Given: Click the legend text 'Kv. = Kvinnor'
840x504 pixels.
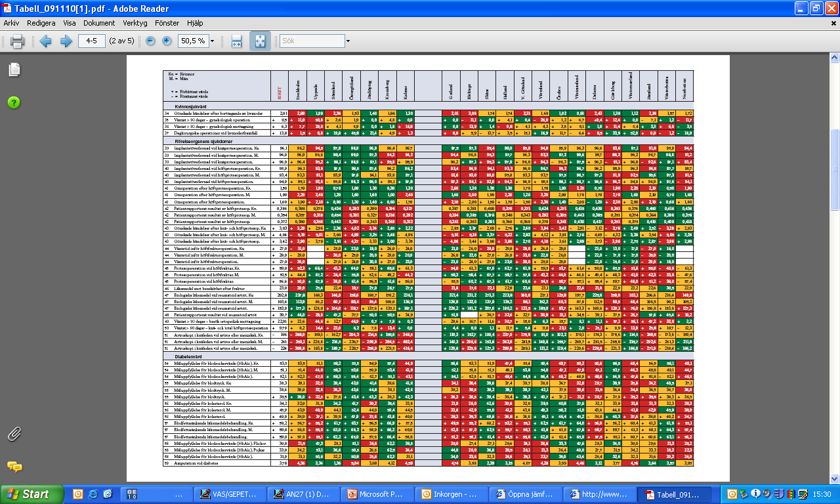Looking at the screenshot, I should point(180,74).
